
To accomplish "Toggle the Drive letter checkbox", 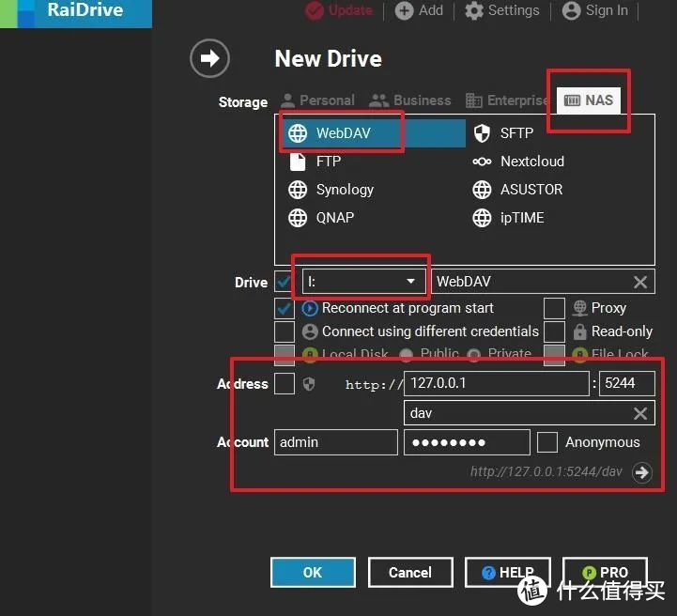I will [x=285, y=283].
